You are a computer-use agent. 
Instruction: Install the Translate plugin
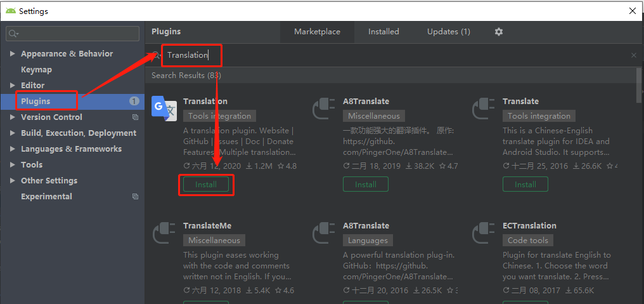(525, 184)
